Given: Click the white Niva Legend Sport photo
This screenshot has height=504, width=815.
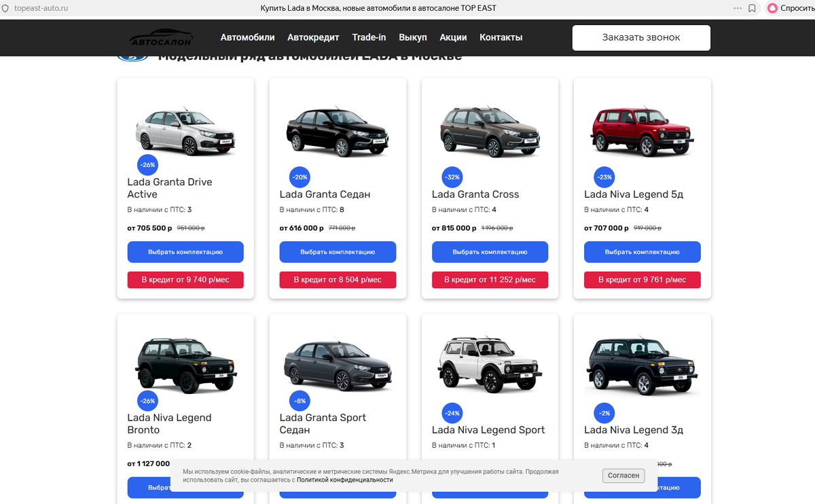Looking at the screenshot, I should [x=490, y=365].
